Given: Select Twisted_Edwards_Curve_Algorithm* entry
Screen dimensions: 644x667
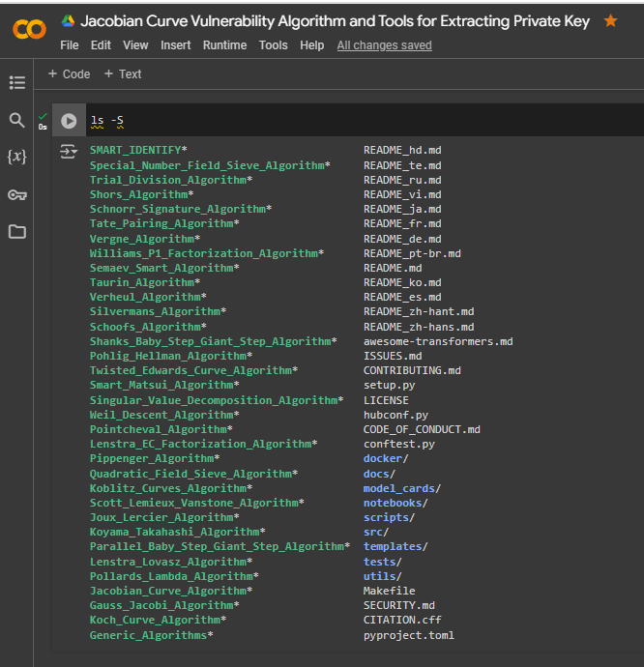Looking at the screenshot, I should point(193,370).
